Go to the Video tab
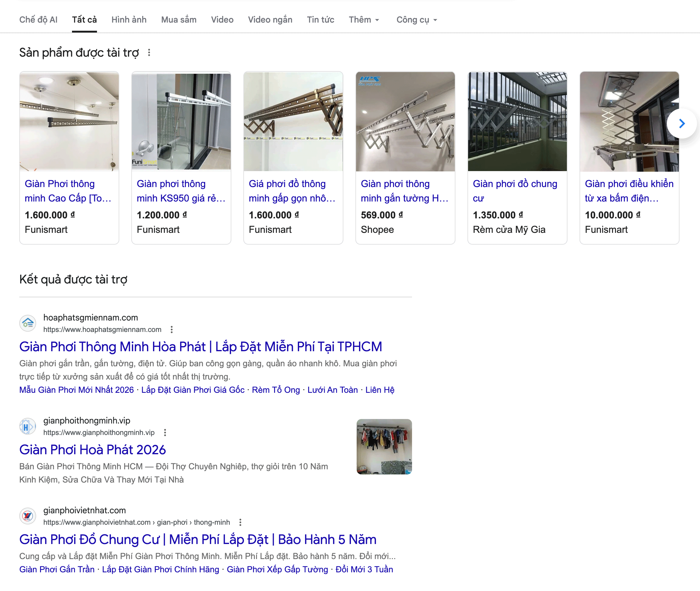The width and height of the screenshot is (700, 591). click(222, 20)
